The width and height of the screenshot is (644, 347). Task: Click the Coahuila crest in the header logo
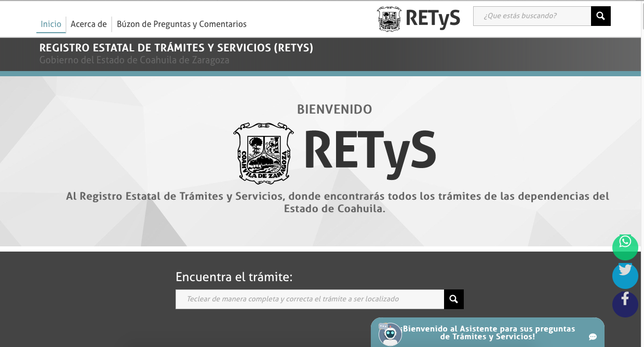click(x=390, y=19)
